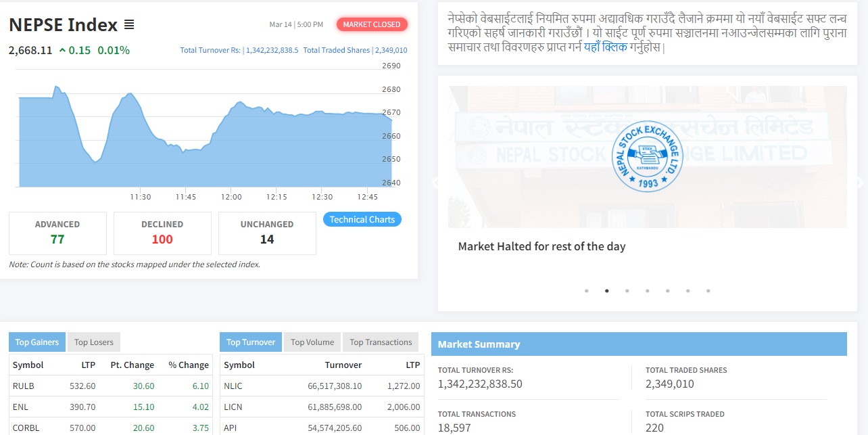Click the LICN LTP value 2,006.00
Viewport: 868px width, 435px height.
tap(404, 407)
